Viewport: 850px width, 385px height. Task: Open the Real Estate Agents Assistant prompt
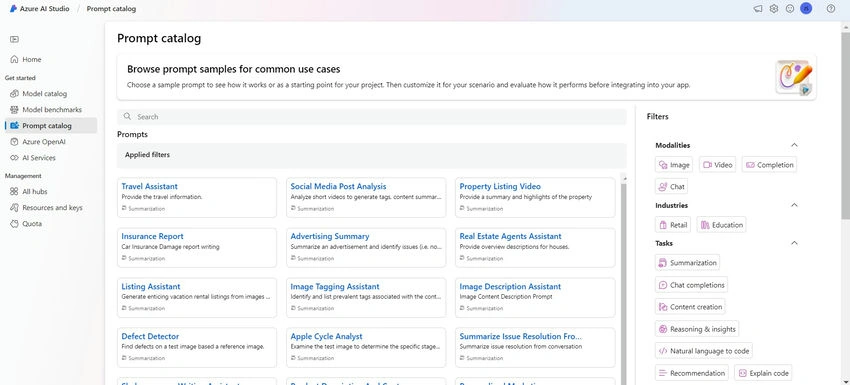[x=535, y=247]
